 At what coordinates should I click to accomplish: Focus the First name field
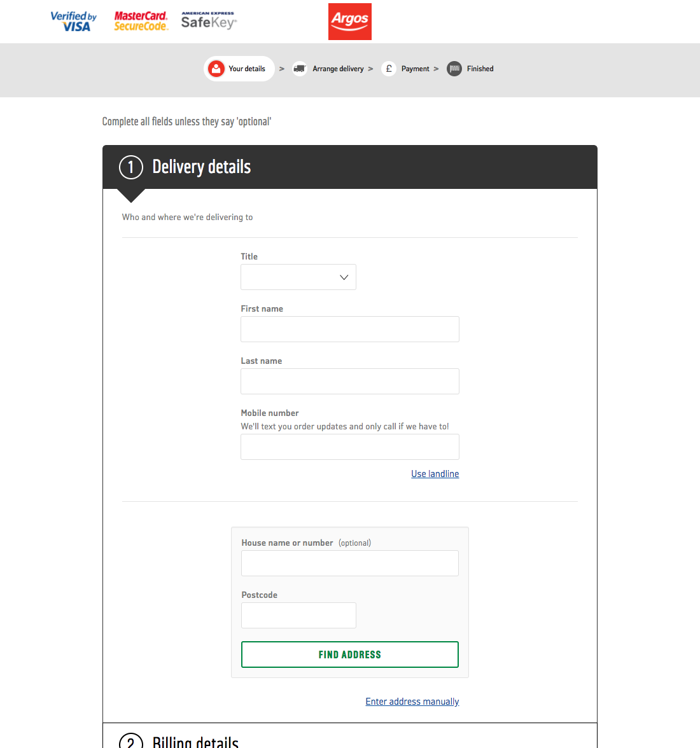click(x=349, y=329)
